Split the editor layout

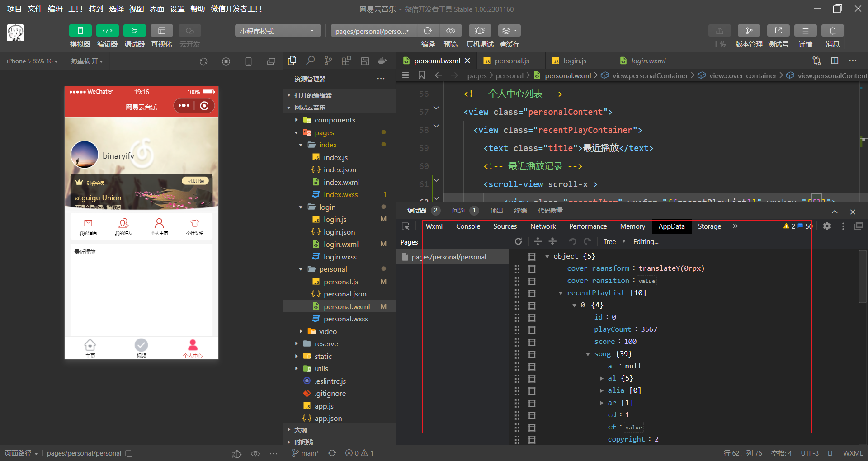coord(835,61)
